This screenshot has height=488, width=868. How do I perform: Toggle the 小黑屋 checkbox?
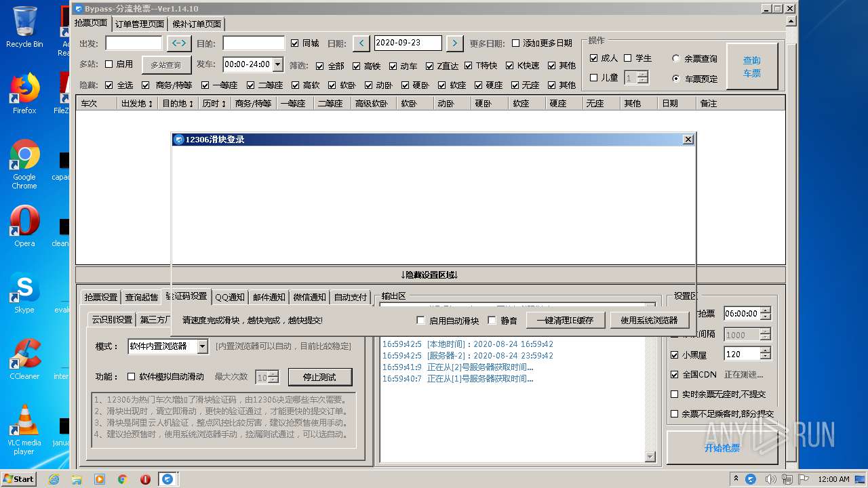(x=674, y=354)
